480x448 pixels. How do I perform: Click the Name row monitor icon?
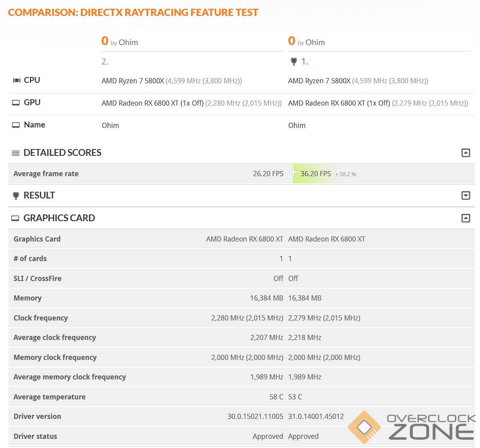click(16, 125)
